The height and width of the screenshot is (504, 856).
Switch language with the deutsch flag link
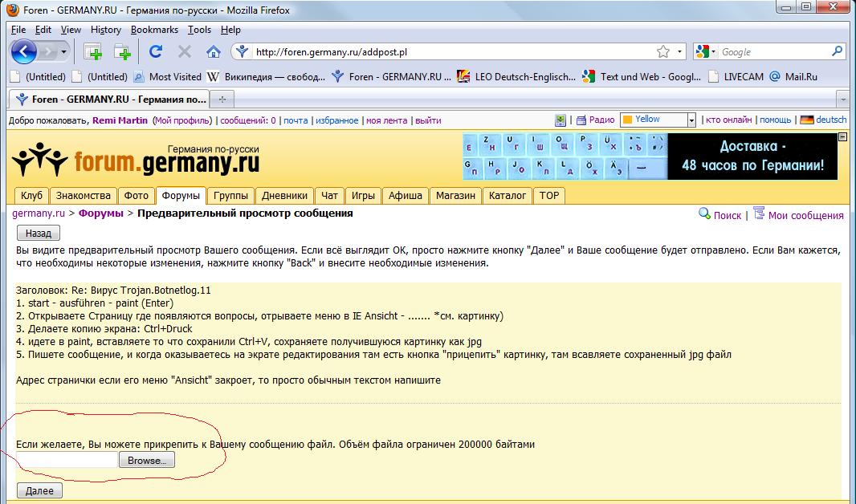pyautogui.click(x=823, y=120)
